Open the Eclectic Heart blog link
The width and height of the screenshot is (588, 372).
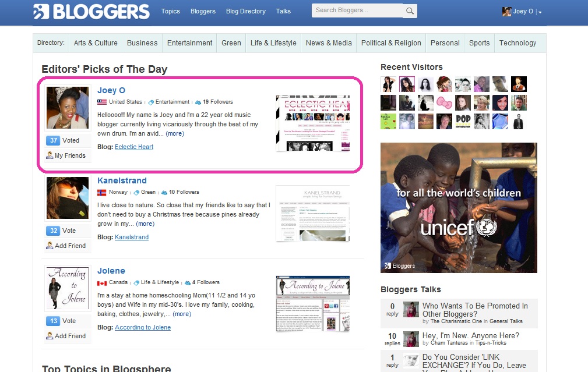(x=134, y=147)
